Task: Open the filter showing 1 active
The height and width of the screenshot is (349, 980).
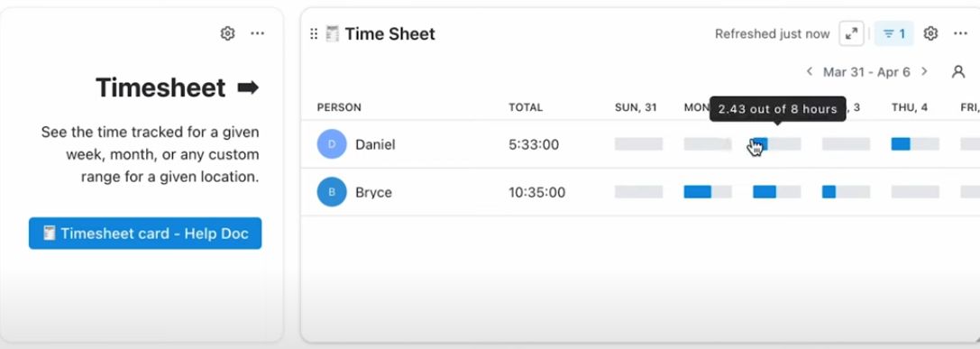Action: point(893,33)
